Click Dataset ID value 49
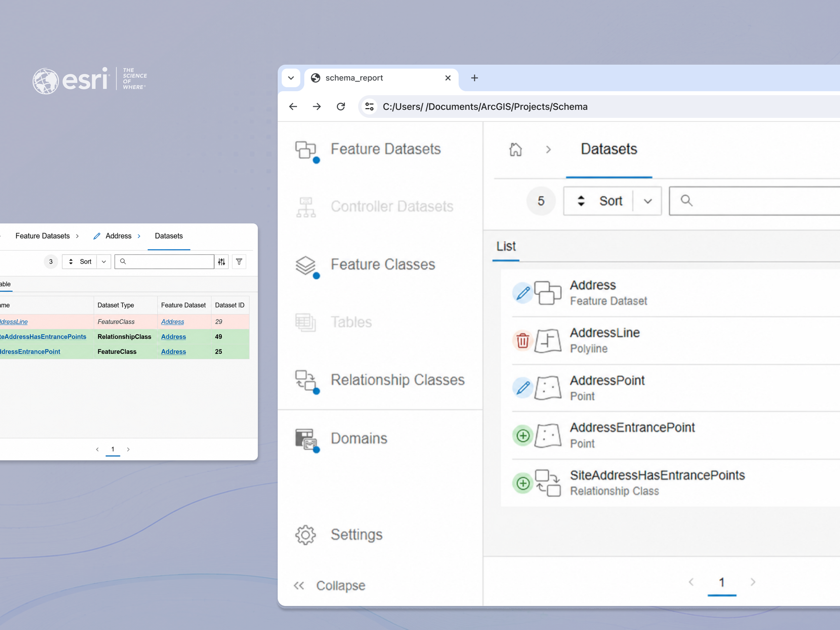Viewport: 840px width, 630px height. [218, 337]
